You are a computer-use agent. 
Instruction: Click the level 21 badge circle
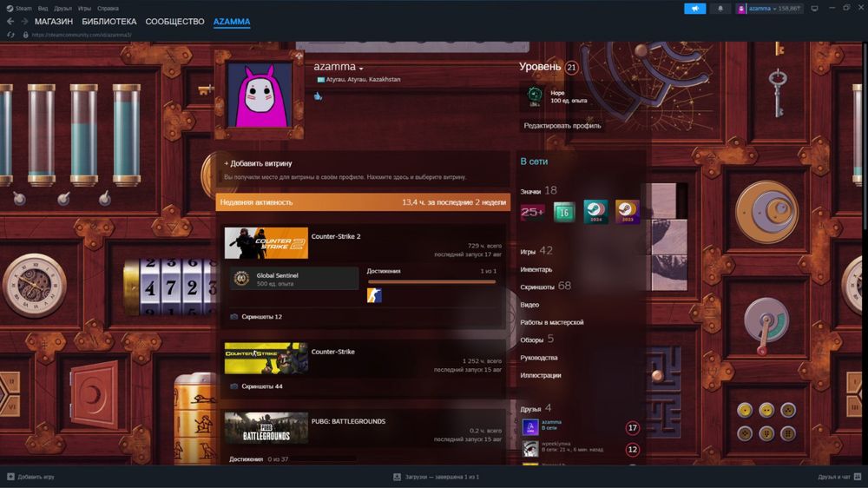tap(571, 68)
